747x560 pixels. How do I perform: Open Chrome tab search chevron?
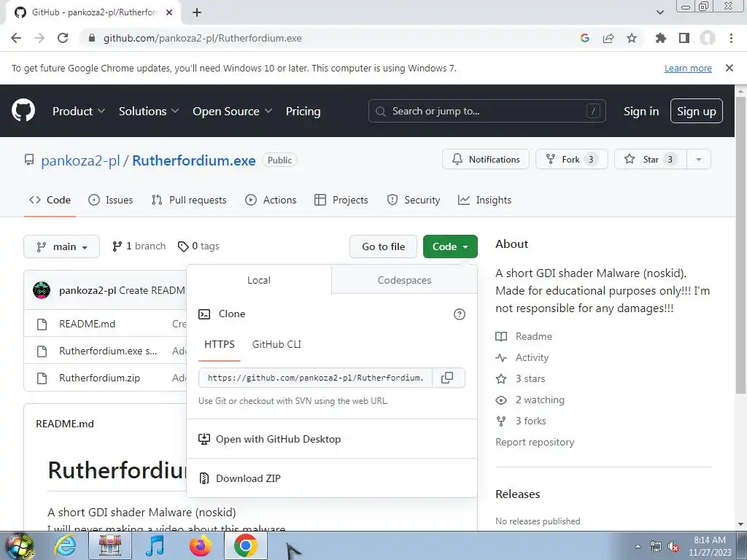[659, 12]
